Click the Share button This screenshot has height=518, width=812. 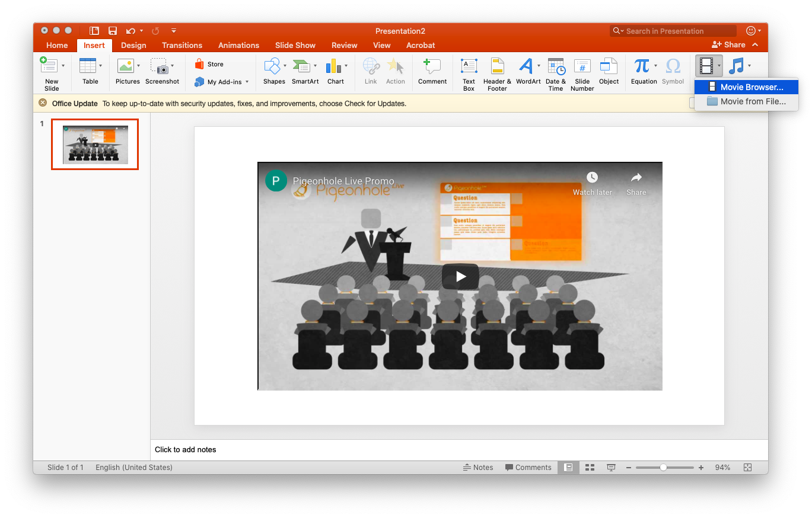pos(728,44)
